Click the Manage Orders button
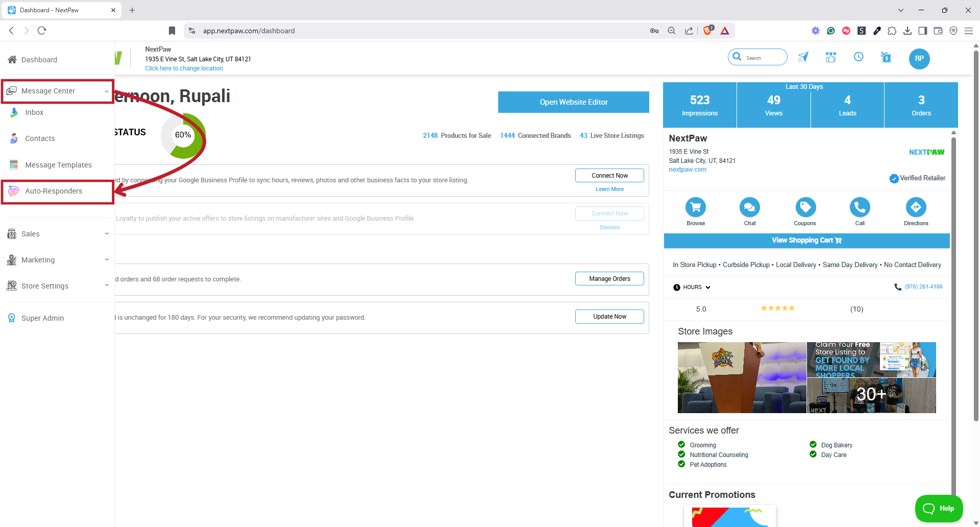Image resolution: width=980 pixels, height=527 pixels. click(x=609, y=279)
